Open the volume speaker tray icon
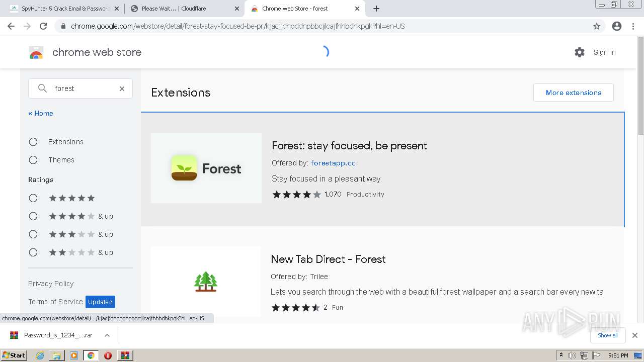Screen dimensions: 644x362 [572, 355]
